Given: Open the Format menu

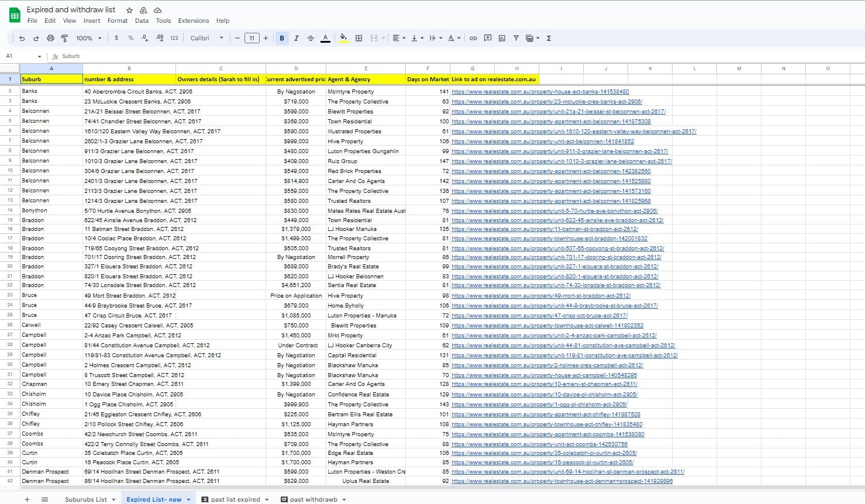Looking at the screenshot, I should tap(118, 20).
